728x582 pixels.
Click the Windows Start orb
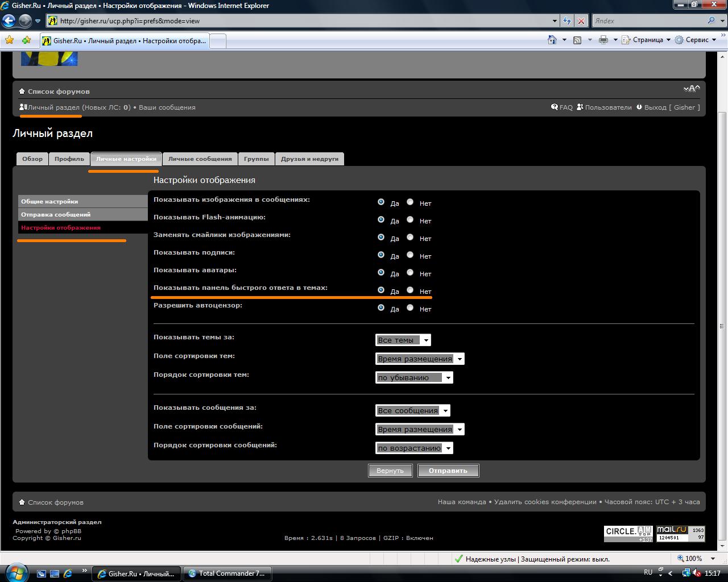15,572
